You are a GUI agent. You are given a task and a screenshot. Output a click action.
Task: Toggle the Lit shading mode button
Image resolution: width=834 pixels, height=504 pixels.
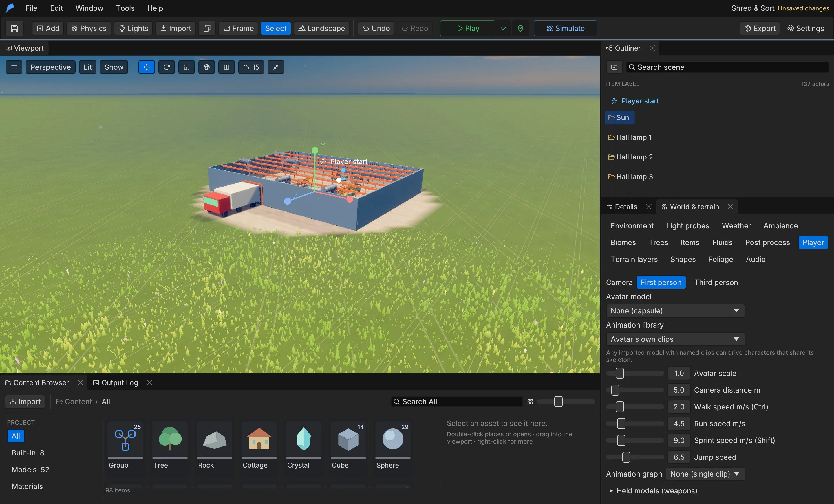coord(88,67)
